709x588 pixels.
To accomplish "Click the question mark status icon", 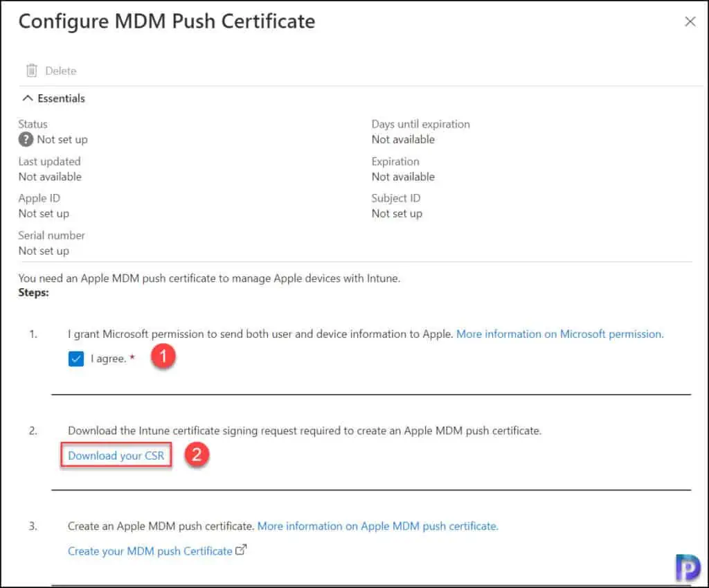I will pyautogui.click(x=26, y=139).
